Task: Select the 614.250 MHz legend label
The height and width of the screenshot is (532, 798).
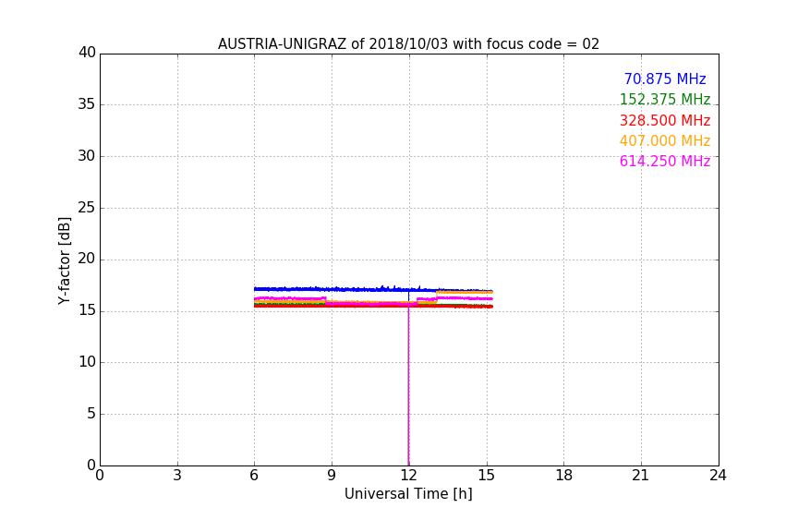Action: pyautogui.click(x=665, y=161)
